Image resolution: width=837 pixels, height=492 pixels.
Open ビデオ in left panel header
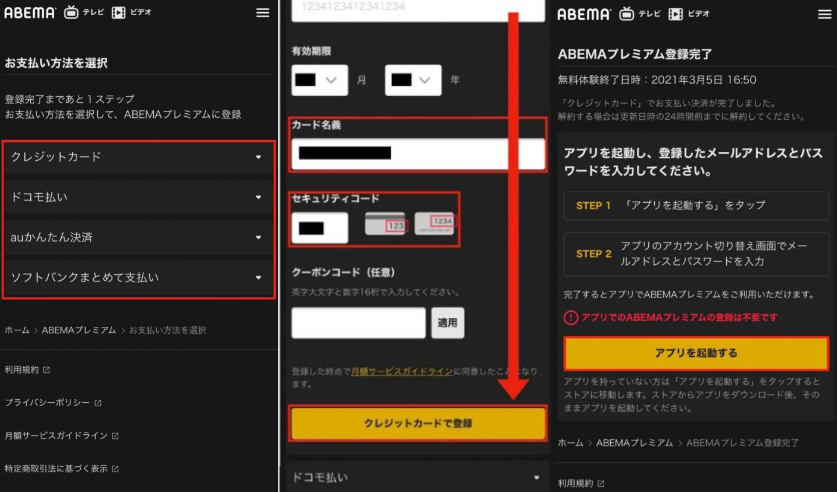click(x=131, y=12)
